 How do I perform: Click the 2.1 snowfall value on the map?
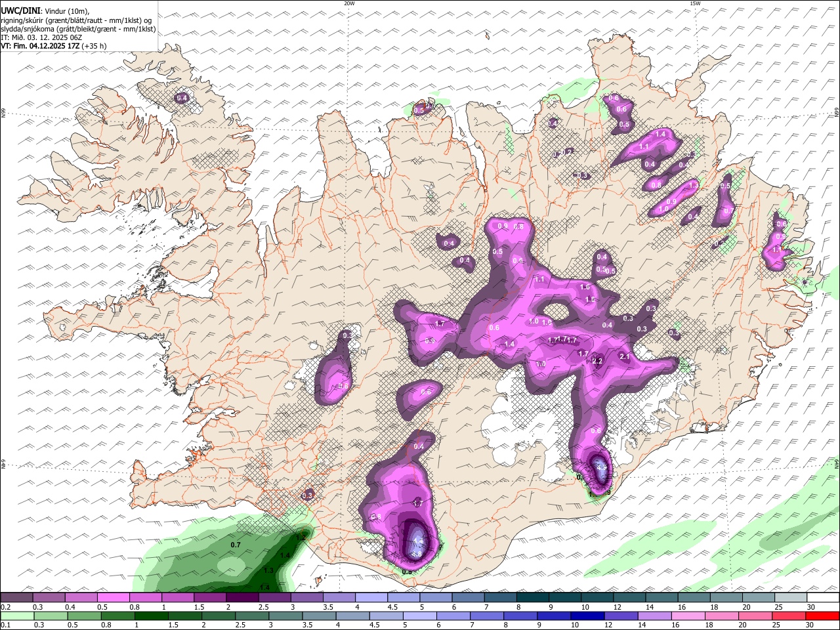tap(625, 357)
